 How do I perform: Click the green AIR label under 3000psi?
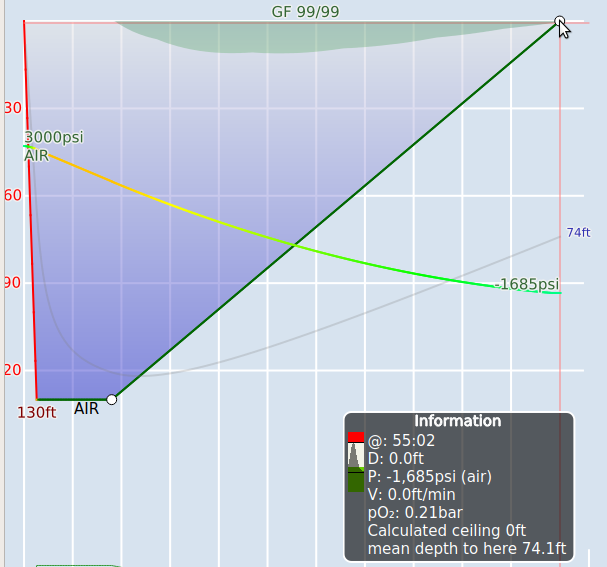[x=36, y=156]
